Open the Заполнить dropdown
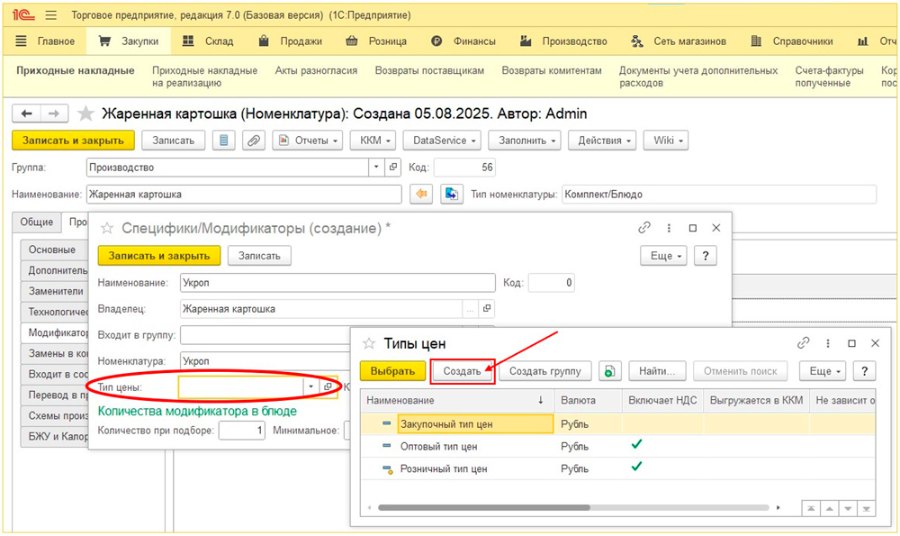The width and height of the screenshot is (900, 536). tap(525, 141)
